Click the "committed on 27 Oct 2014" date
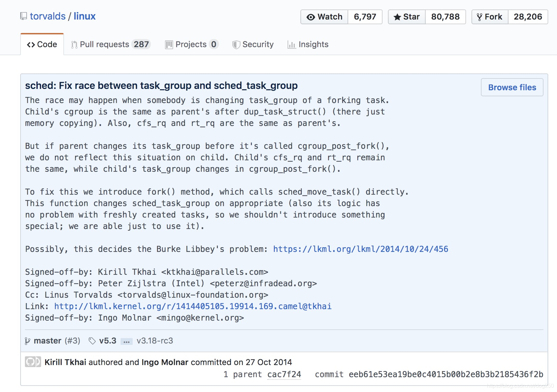This screenshot has width=557, height=392. 241,362
